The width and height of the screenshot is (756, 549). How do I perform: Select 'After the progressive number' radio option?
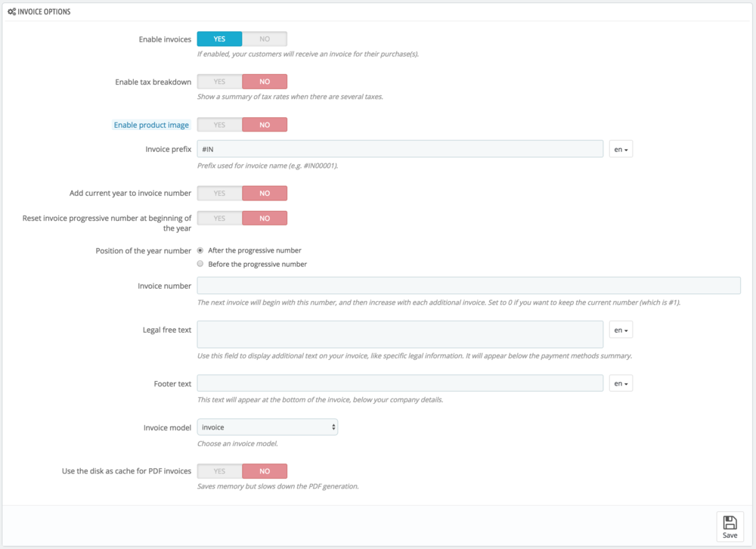pos(200,250)
